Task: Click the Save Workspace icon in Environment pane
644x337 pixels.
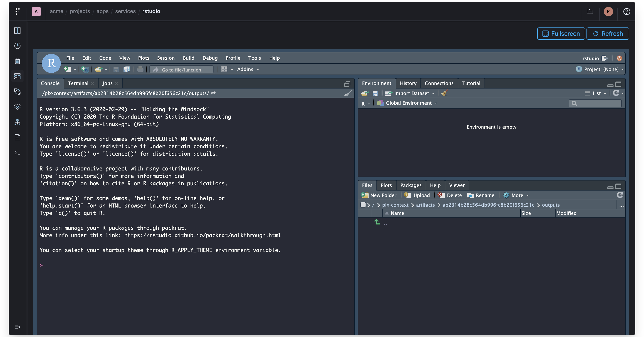Action: (x=375, y=93)
